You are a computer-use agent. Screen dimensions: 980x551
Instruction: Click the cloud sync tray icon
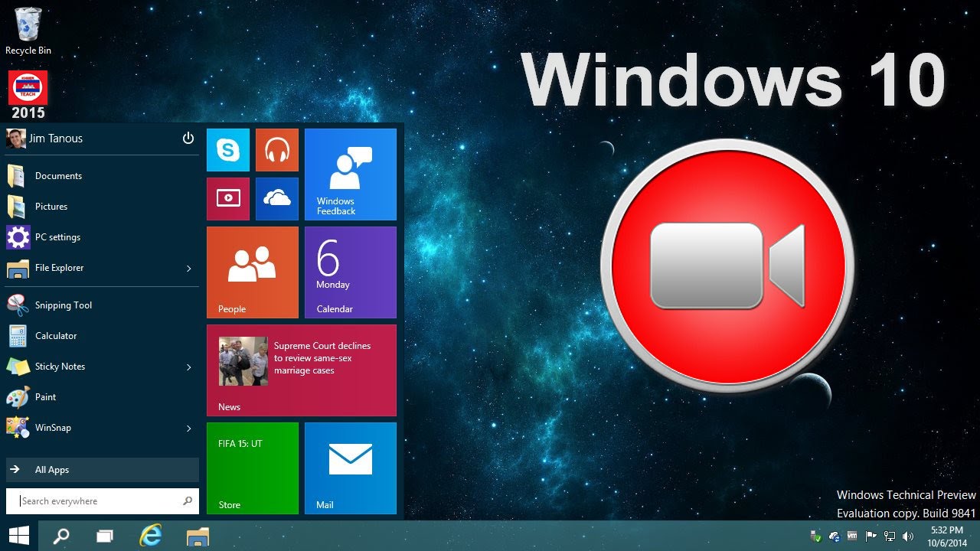click(x=835, y=536)
